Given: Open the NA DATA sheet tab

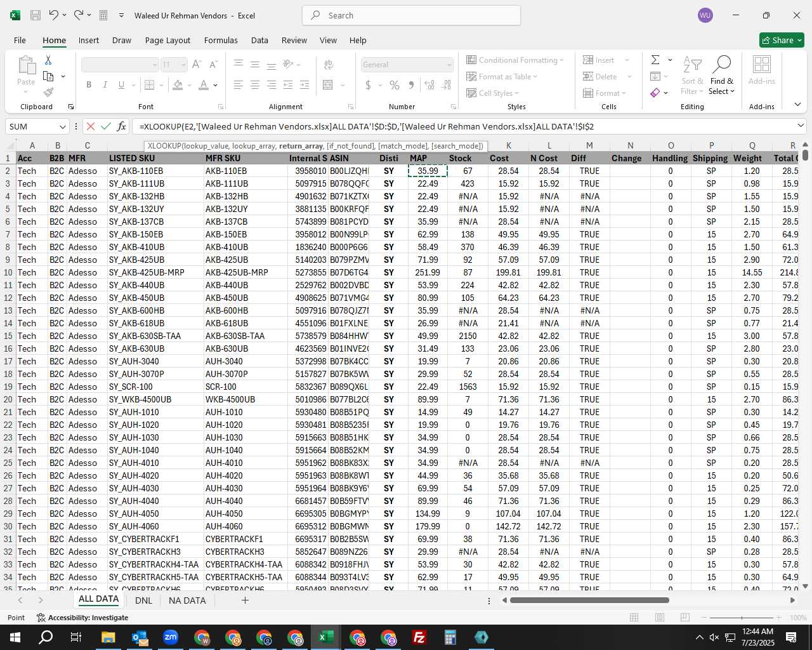Looking at the screenshot, I should point(187,600).
